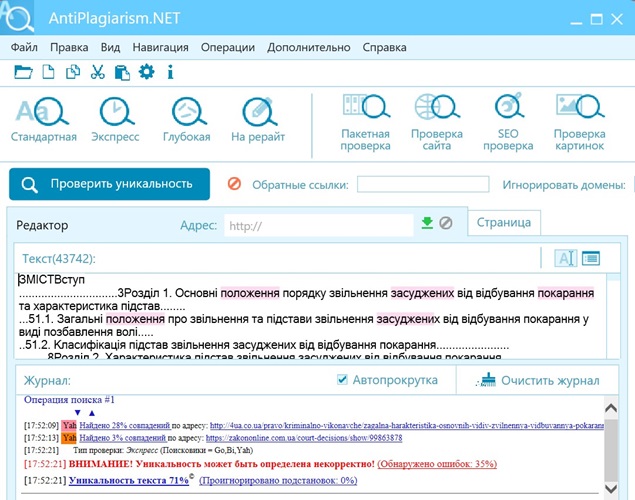Jump to the next result with down triangle
The height and width of the screenshot is (500, 635).
[x=78, y=413]
